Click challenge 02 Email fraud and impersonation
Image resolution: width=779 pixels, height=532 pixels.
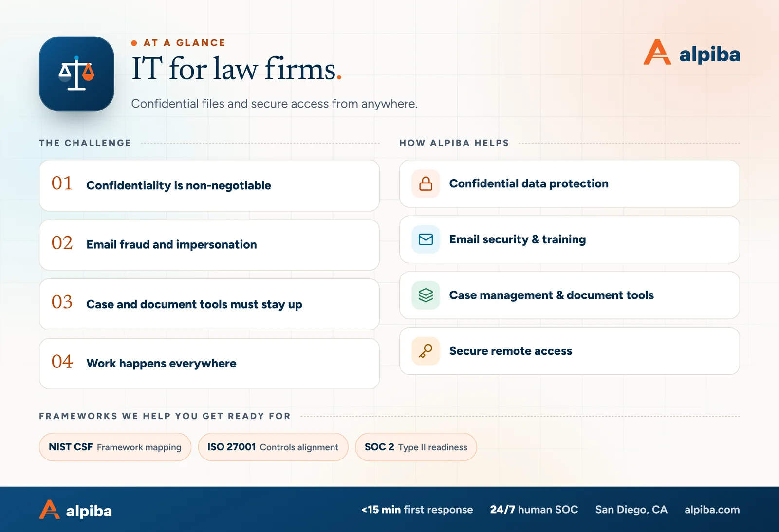(x=209, y=245)
